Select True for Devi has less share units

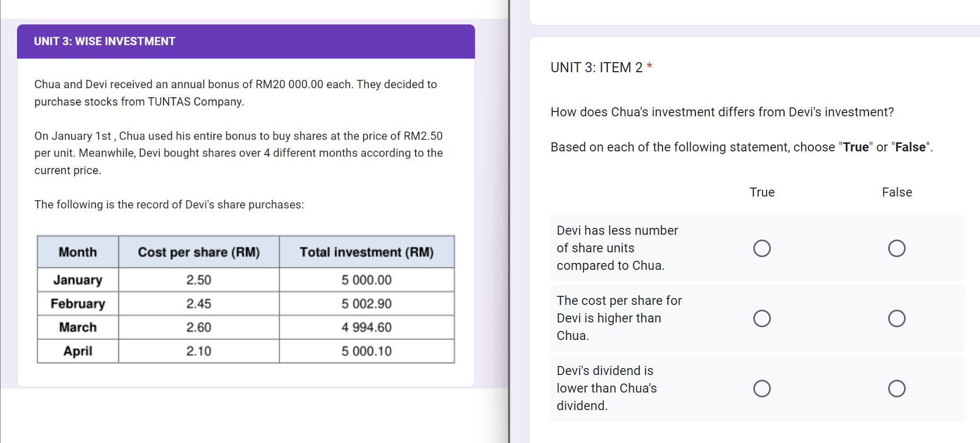click(x=762, y=248)
